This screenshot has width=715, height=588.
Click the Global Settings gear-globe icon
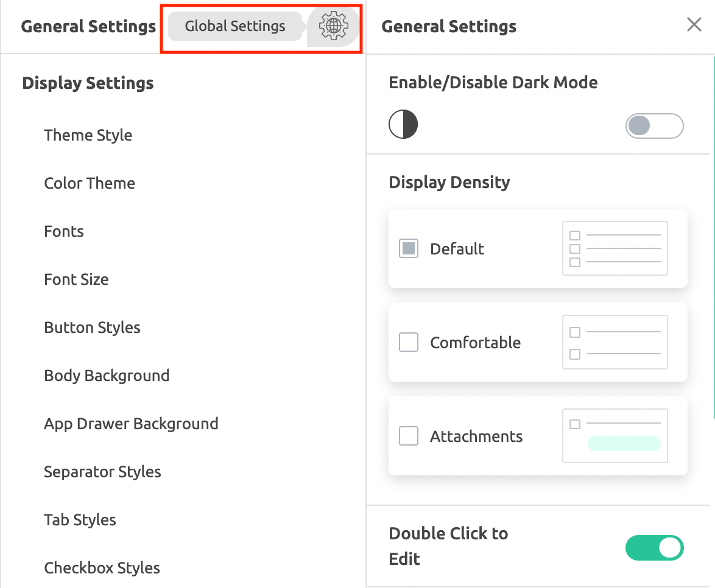point(333,26)
